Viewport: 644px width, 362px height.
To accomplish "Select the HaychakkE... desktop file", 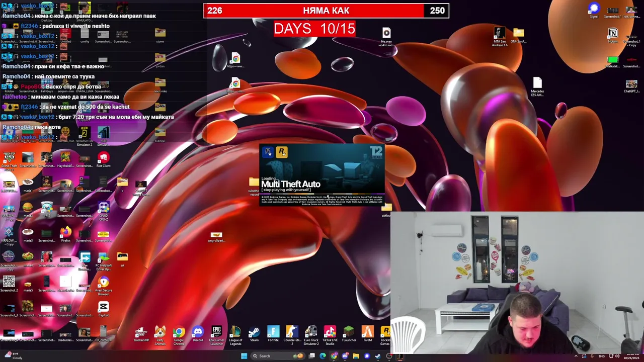I will point(65,160).
